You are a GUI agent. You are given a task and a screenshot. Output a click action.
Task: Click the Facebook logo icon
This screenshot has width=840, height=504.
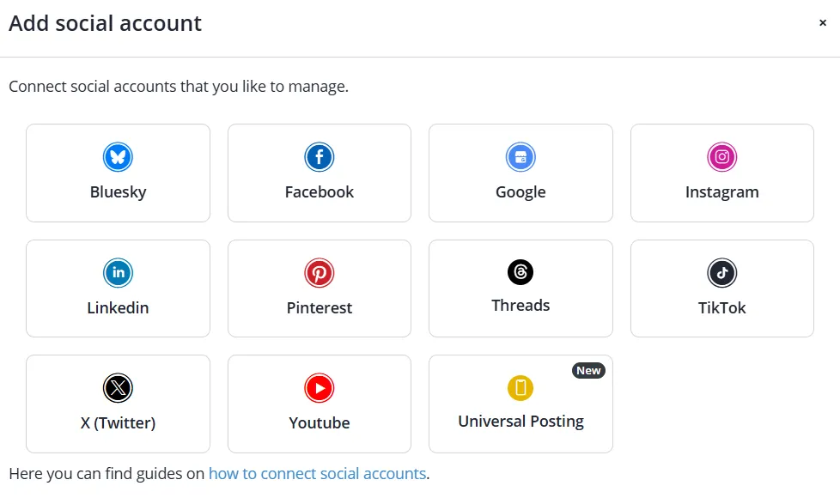(x=319, y=157)
